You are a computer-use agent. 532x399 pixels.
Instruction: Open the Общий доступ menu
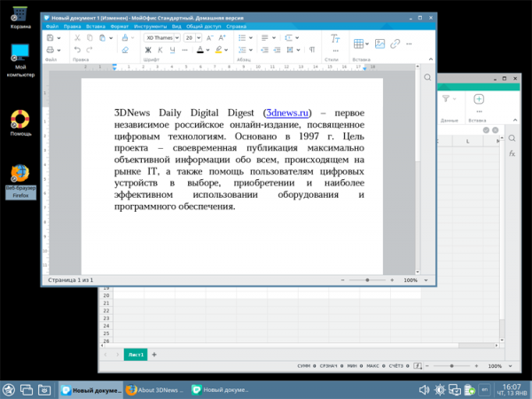point(204,27)
